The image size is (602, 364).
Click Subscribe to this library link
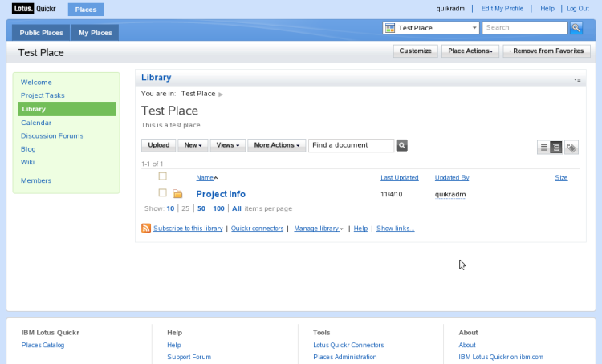click(x=188, y=229)
